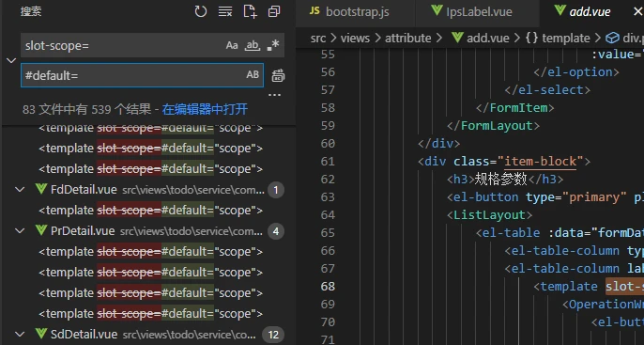The image size is (644, 345).
Task: Click line number 68 in gutter
Action: click(x=328, y=286)
